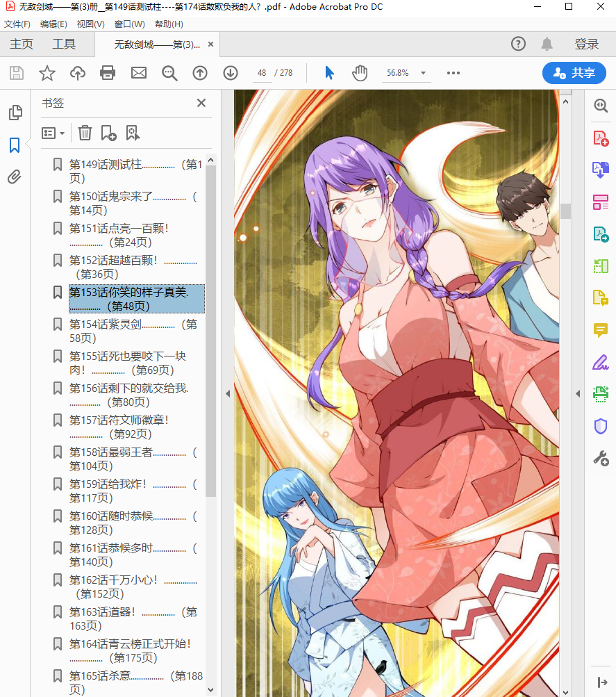The image size is (616, 697).
Task: Open the 窗口(W) menu
Action: coord(129,24)
